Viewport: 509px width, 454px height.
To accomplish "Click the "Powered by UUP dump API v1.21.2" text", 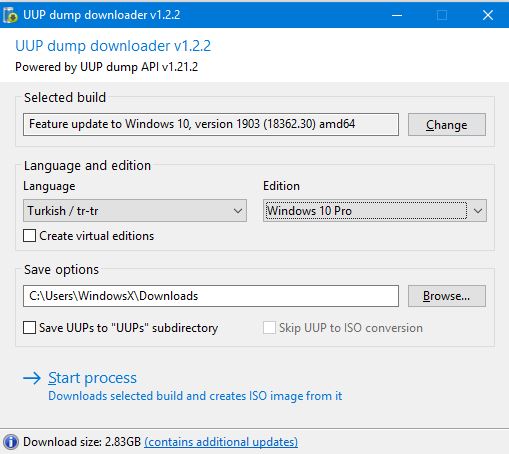I will click(107, 67).
